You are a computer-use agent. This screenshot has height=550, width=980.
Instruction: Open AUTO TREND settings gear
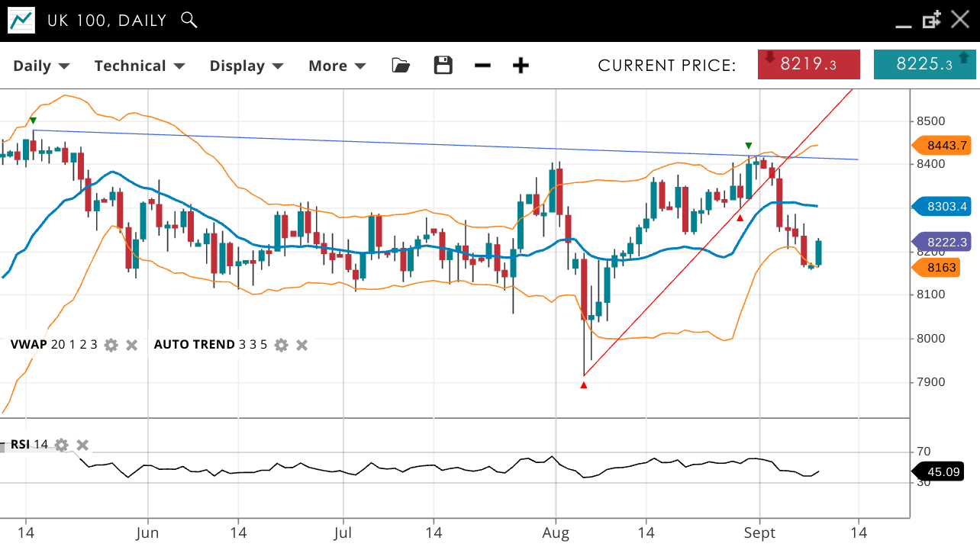[282, 345]
